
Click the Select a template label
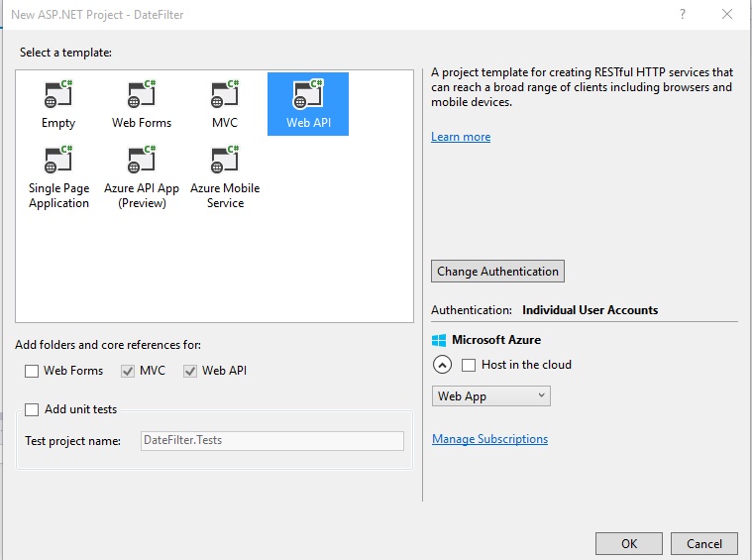coord(65,53)
